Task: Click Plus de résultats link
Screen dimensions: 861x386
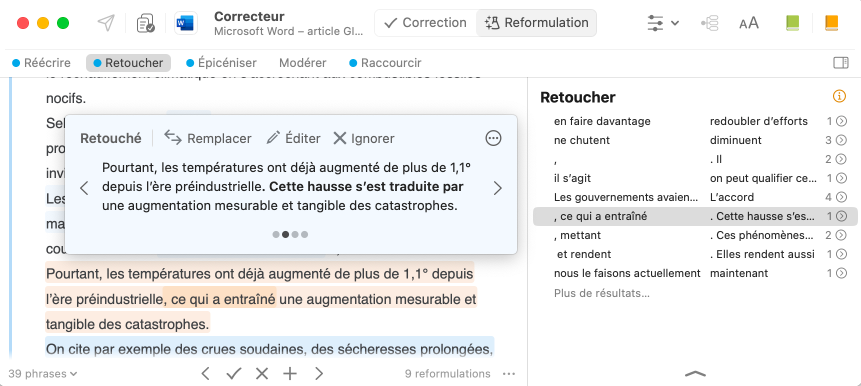Action: (602, 293)
